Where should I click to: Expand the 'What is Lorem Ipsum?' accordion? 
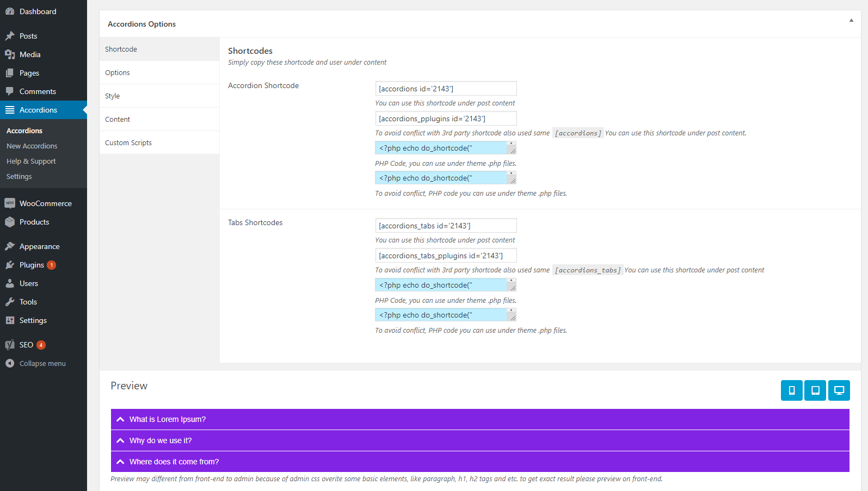168,419
